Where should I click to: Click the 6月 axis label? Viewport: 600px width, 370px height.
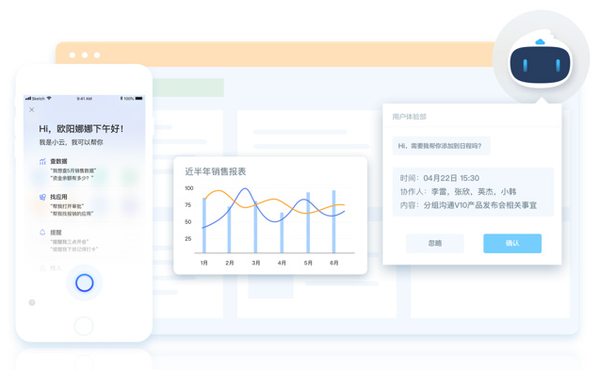334,263
